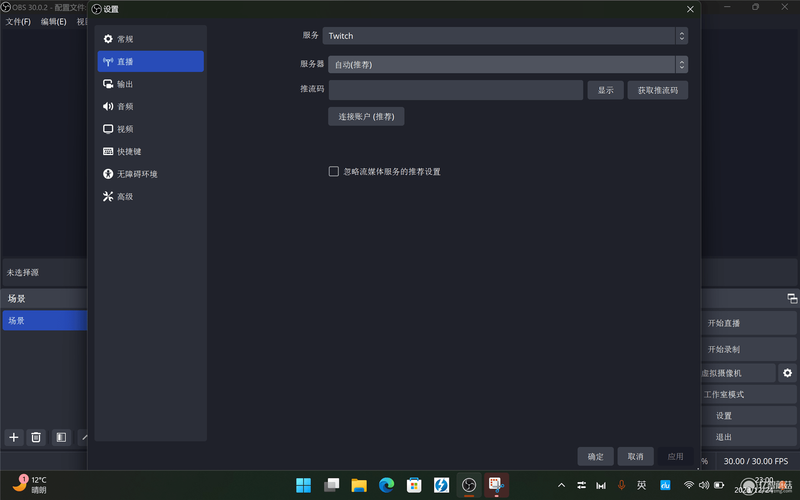Show hidden tray icons with the chevron
Image resolution: width=800 pixels, height=500 pixels.
pyautogui.click(x=561, y=485)
